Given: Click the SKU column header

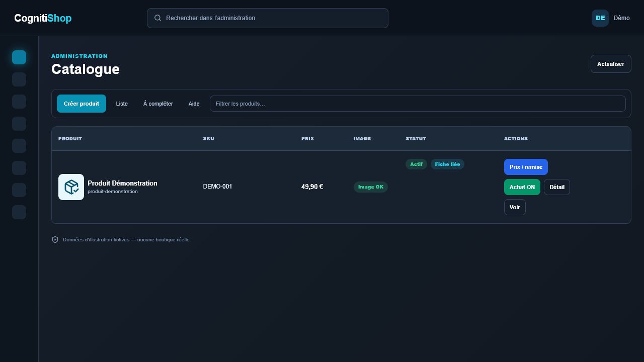Looking at the screenshot, I should click(208, 139).
